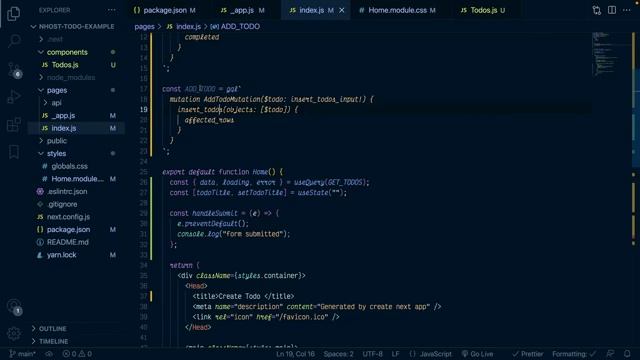Collapse the components folder
Screen dimensions: 640x360
[x=67, y=52]
